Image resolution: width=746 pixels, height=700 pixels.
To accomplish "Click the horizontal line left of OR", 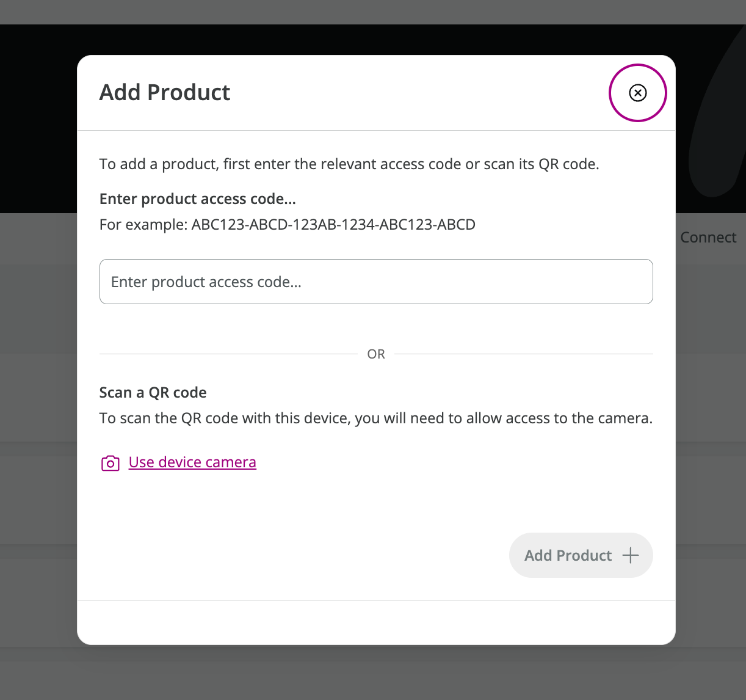I will [228, 354].
